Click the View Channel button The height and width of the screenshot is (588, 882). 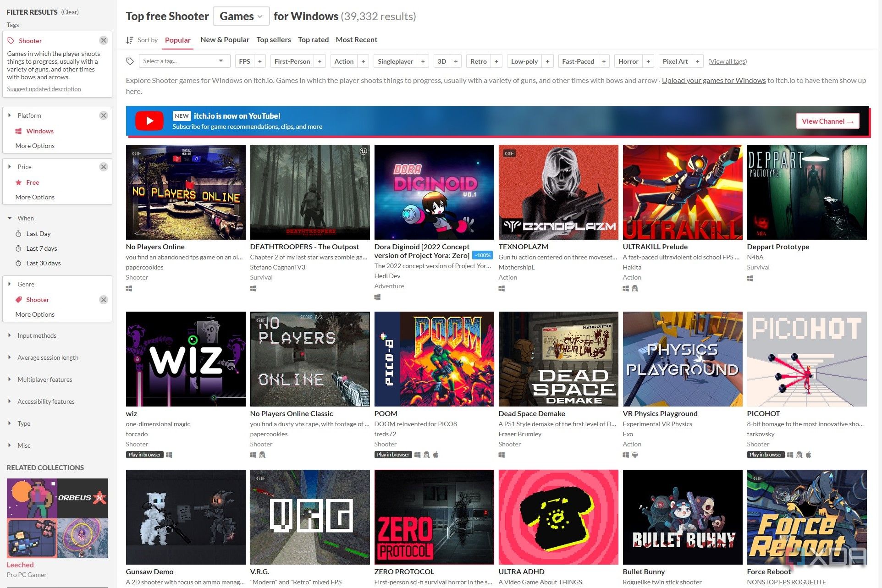(827, 121)
